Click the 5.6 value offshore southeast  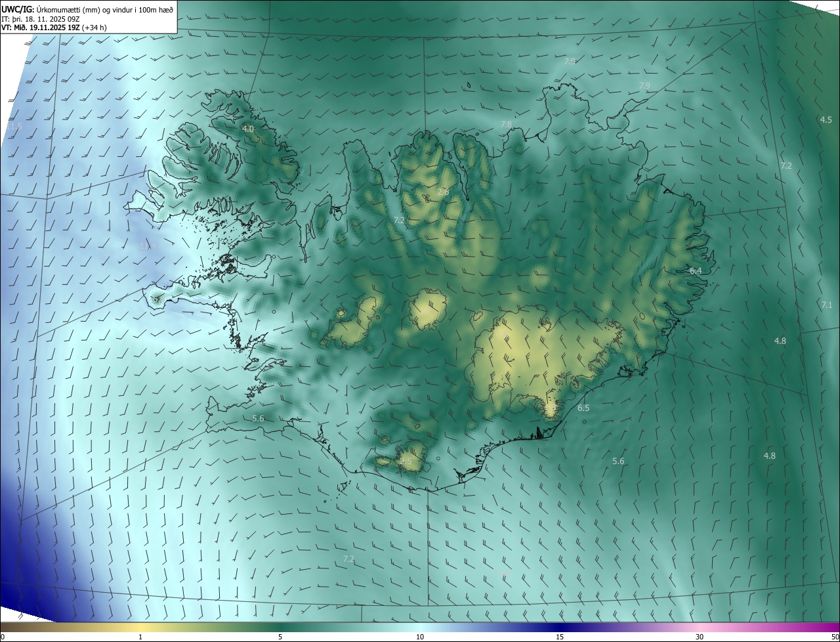(x=618, y=461)
